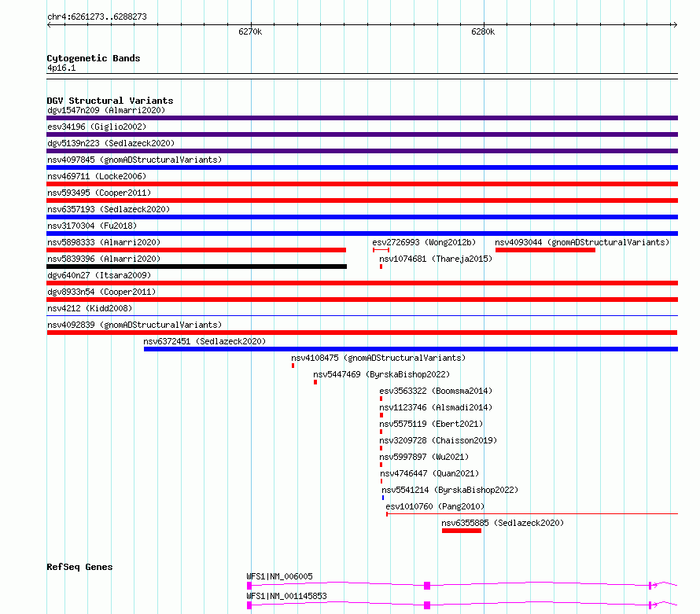The image size is (700, 614).
Task: Click nsv4092839 gnomAD variant label
Action: tap(134, 325)
